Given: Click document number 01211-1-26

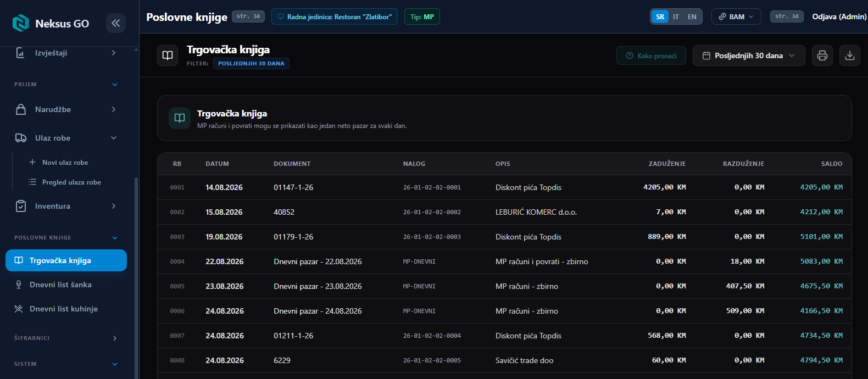Looking at the screenshot, I should [x=293, y=336].
